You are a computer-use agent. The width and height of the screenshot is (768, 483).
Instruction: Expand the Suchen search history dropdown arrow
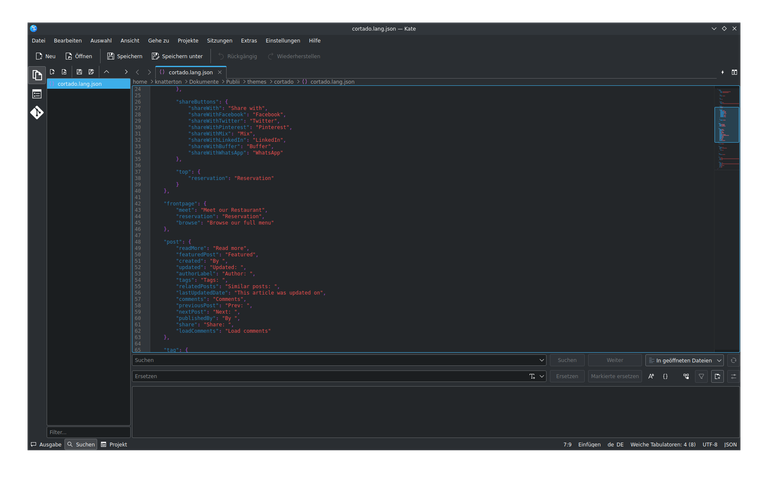point(540,360)
